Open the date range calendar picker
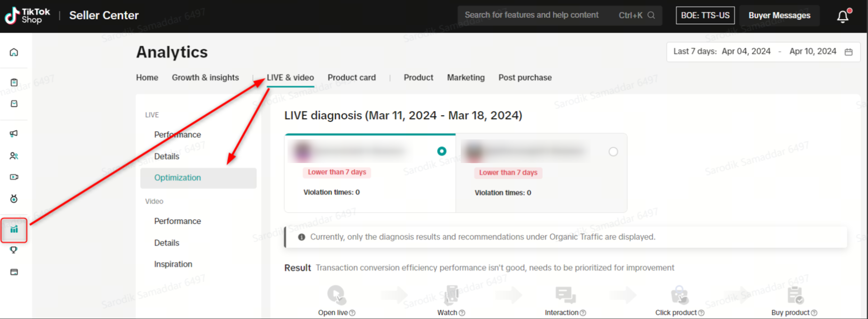Screen dimensions: 868x319 [848, 52]
